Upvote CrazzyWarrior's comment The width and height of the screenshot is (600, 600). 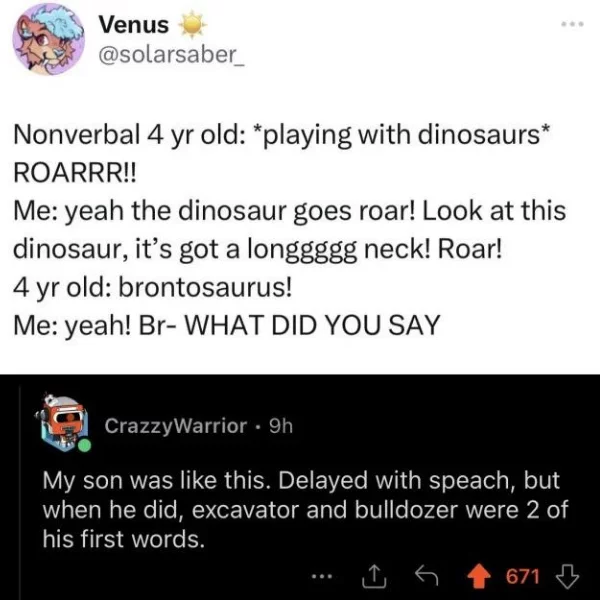click(x=480, y=576)
